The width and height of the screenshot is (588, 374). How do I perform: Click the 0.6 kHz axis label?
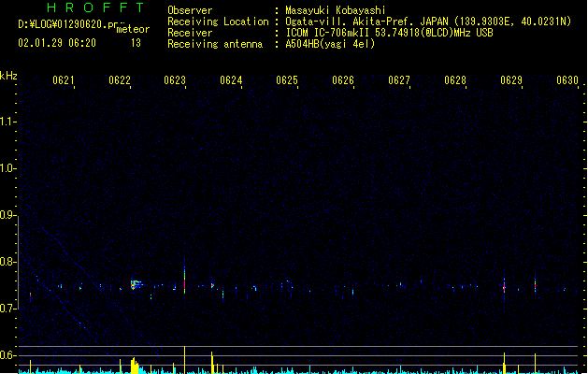[x=7, y=355]
